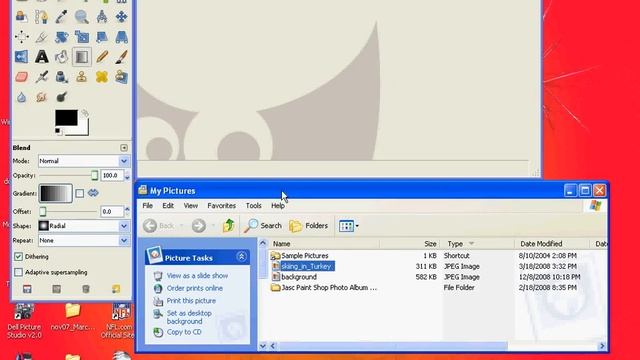Screen dimensions: 640x360
Task: Click the foreground black color swatch
Action: coord(66,118)
